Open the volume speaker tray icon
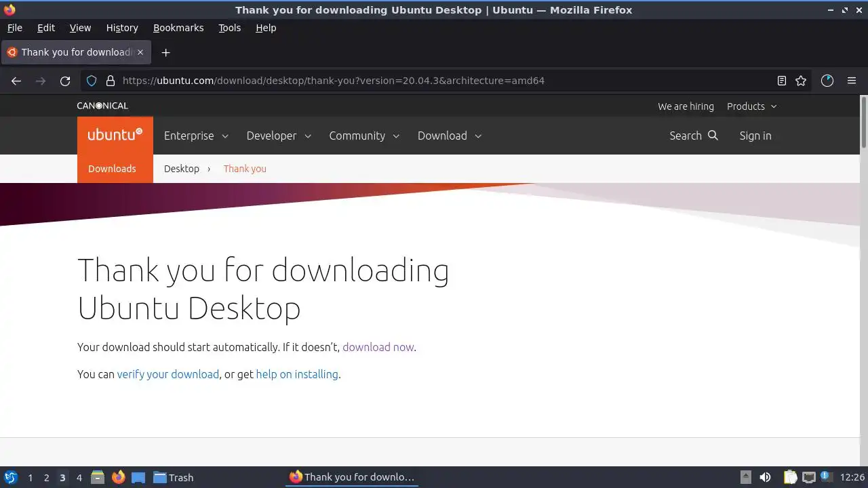This screenshot has width=868, height=488. pyautogui.click(x=765, y=477)
